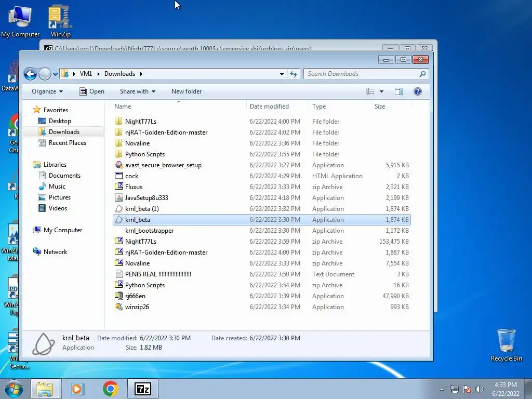Open the Pictures library

coord(60,197)
